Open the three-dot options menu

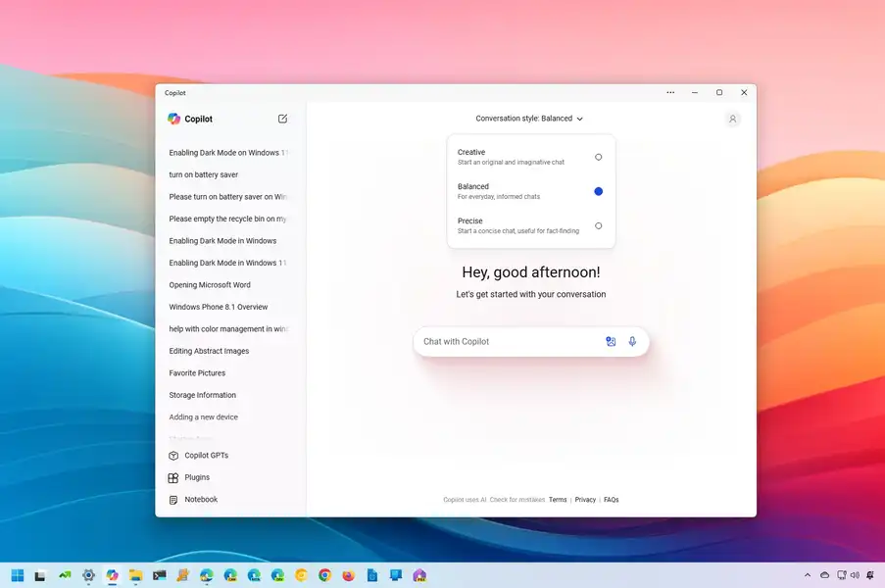point(670,92)
